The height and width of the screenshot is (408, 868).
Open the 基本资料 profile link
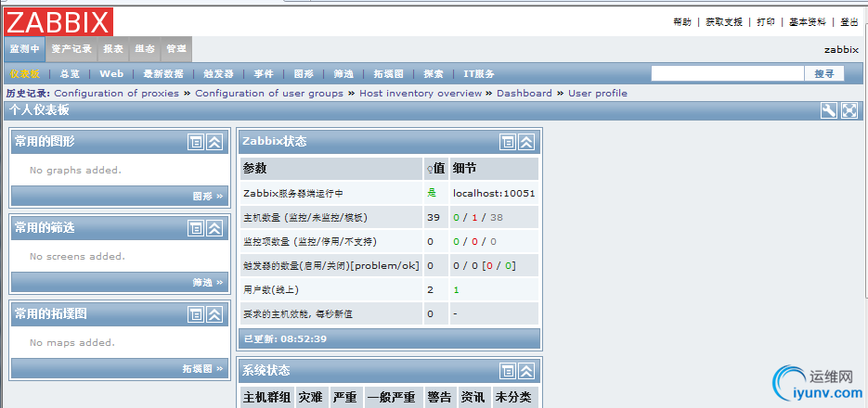tap(808, 22)
